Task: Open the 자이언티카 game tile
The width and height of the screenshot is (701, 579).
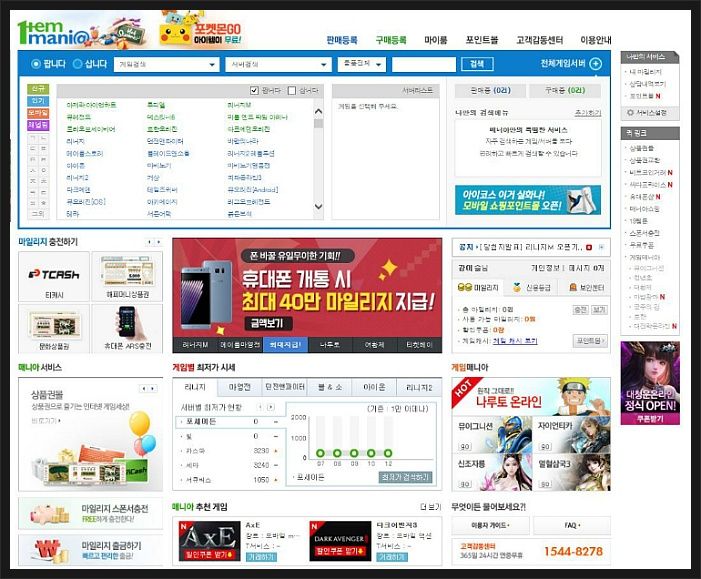Action: 572,435
